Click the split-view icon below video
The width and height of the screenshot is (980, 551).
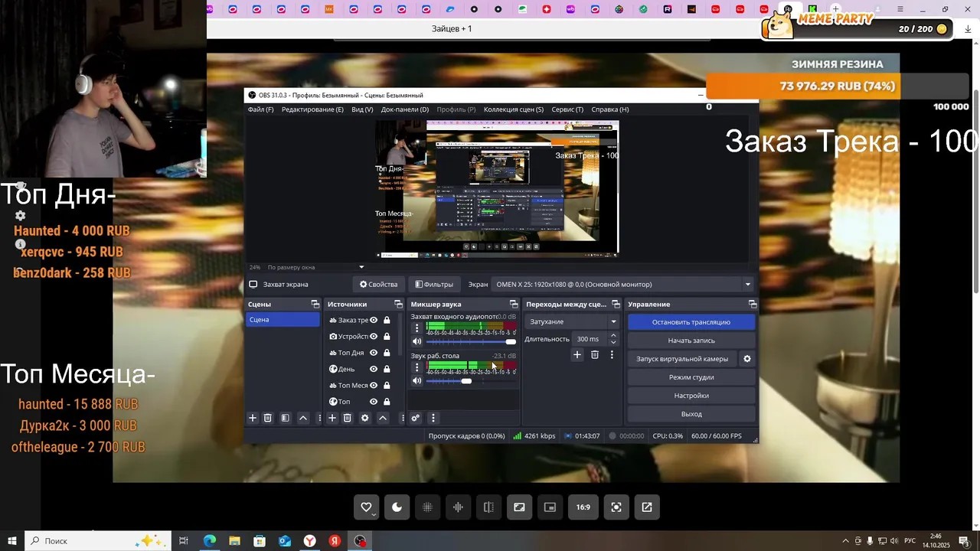click(x=488, y=507)
